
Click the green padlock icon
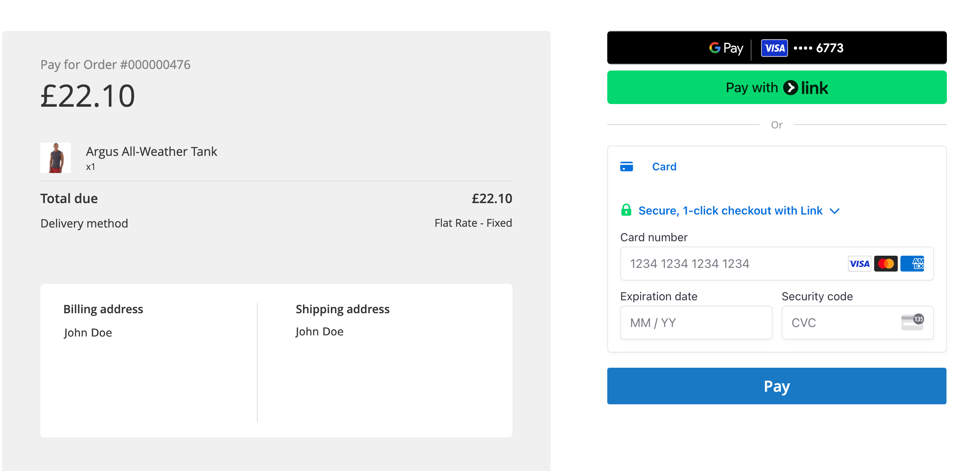click(626, 210)
